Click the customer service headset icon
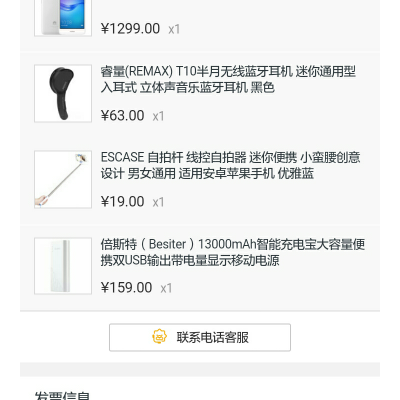 coord(159,337)
